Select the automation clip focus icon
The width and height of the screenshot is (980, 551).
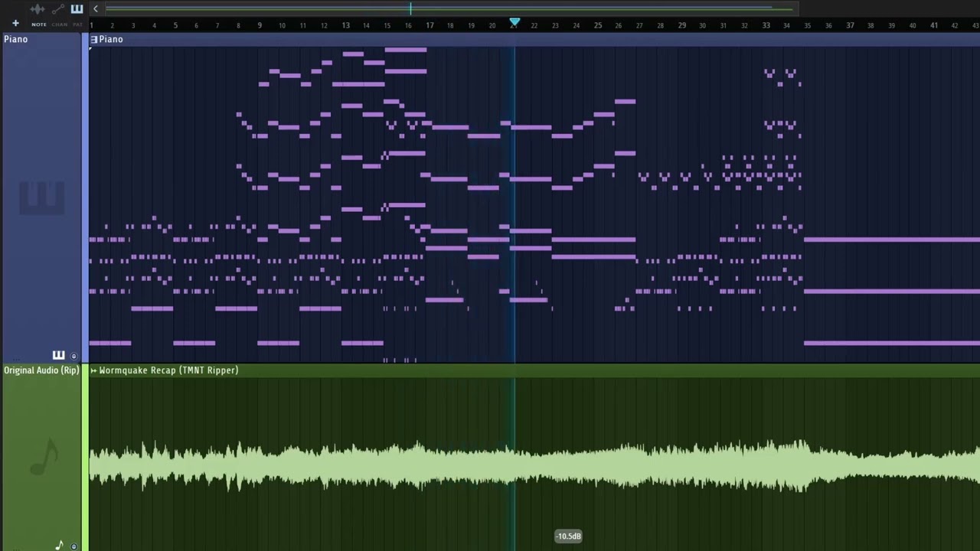pyautogui.click(x=57, y=9)
